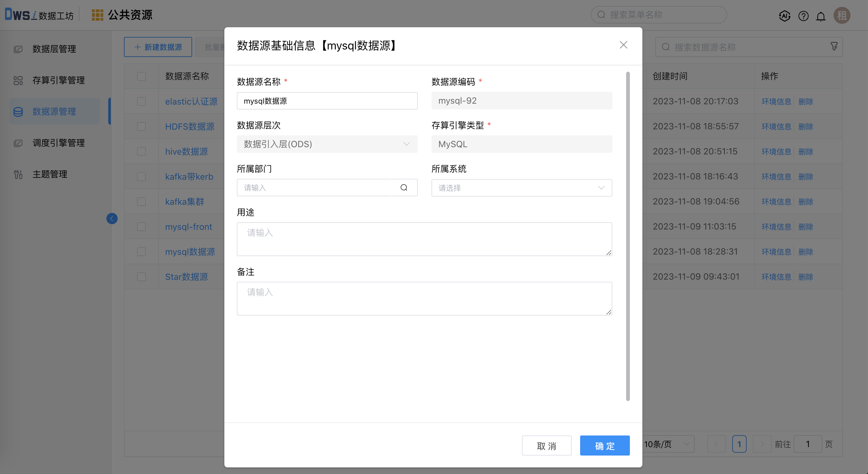Confirm the dialog with 确定 button
The image size is (868, 474).
tap(605, 445)
